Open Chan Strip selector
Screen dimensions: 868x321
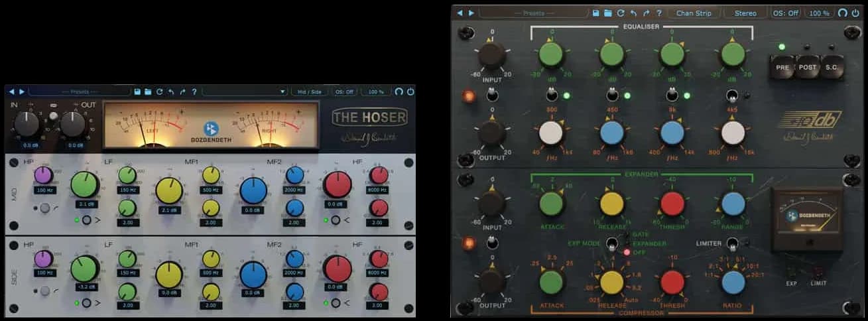(x=693, y=13)
